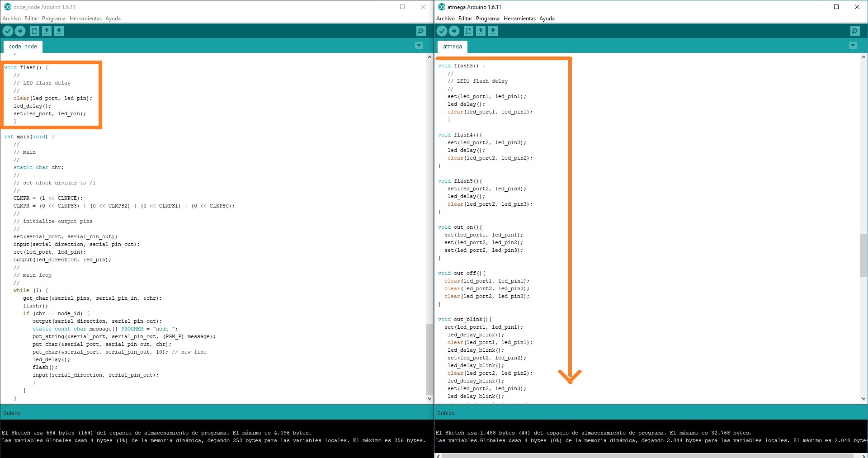Image resolution: width=868 pixels, height=458 pixels.
Task: Open Archivo menu in code_node window
Action: [11, 19]
